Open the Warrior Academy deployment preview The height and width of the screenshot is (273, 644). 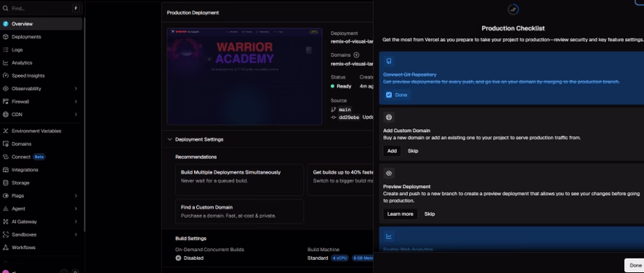[244, 76]
